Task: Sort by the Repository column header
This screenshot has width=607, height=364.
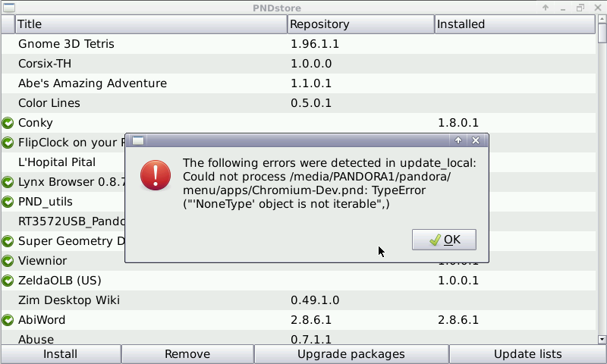Action: 360,24
